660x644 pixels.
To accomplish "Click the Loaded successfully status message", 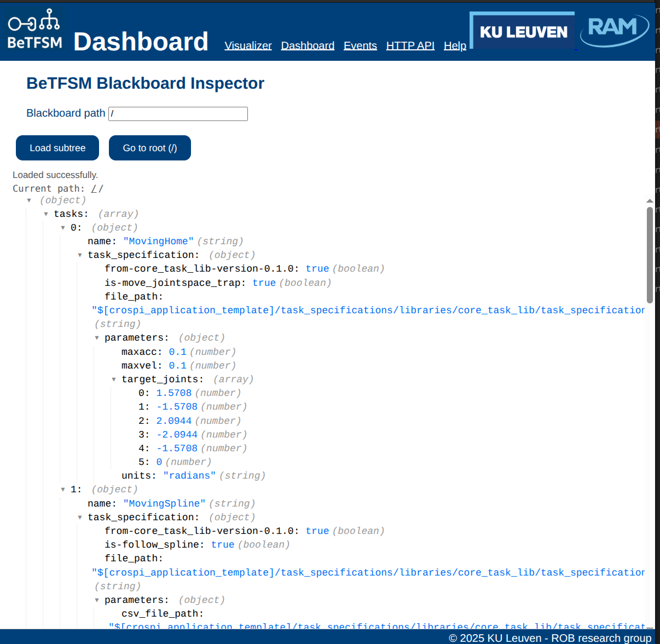I will click(x=55, y=175).
